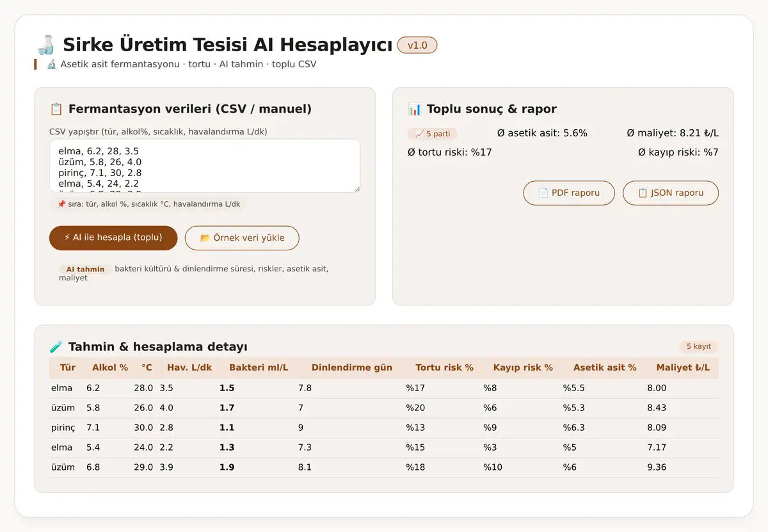Click the Alkol % column header
The width and height of the screenshot is (768, 532).
click(x=110, y=367)
